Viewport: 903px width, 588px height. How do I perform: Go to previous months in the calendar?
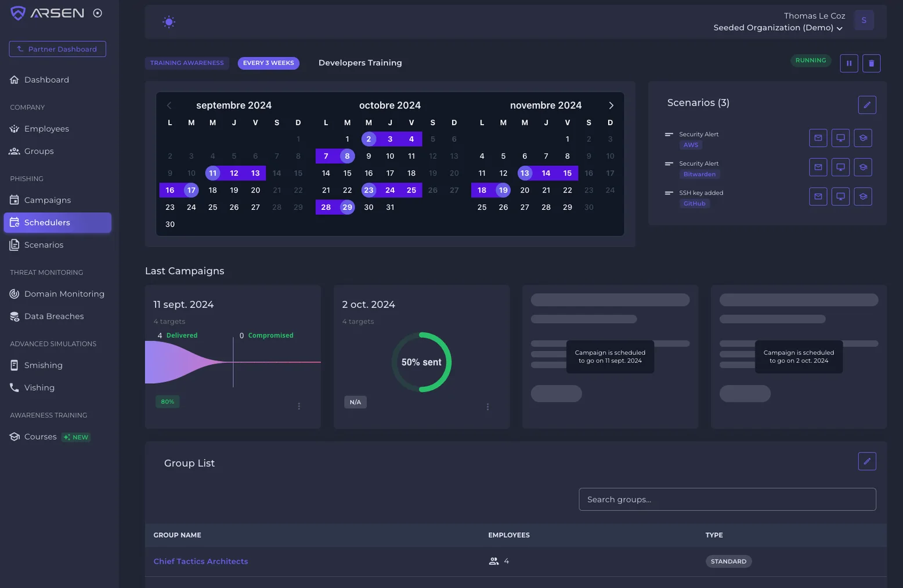pos(169,106)
